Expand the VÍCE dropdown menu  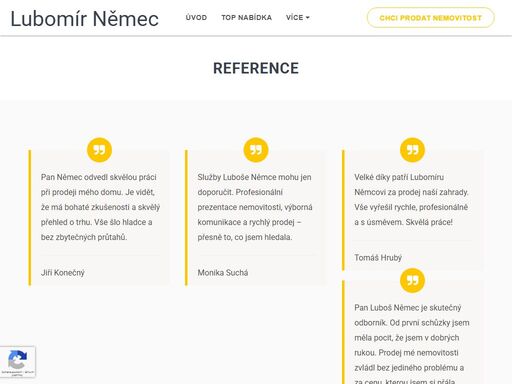tap(298, 17)
